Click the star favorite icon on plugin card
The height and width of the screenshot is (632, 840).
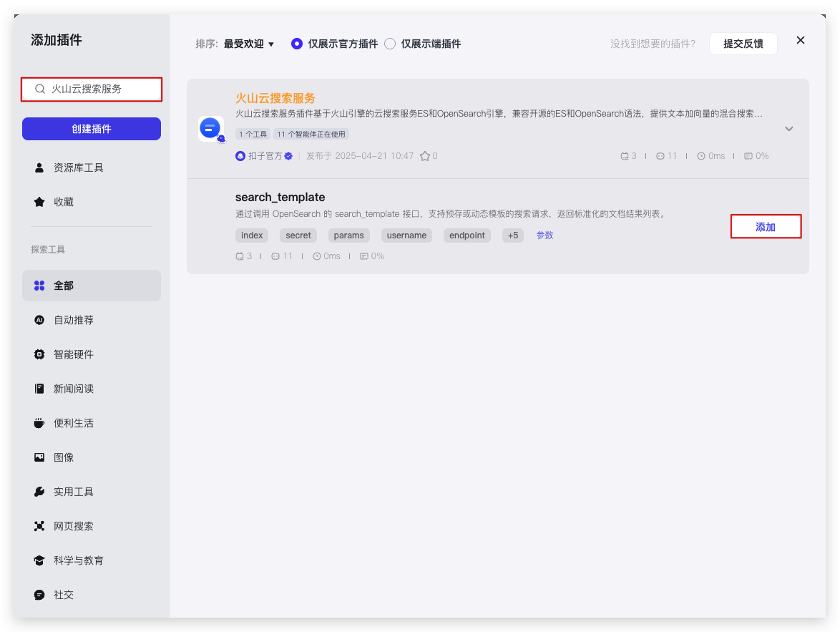pos(425,156)
